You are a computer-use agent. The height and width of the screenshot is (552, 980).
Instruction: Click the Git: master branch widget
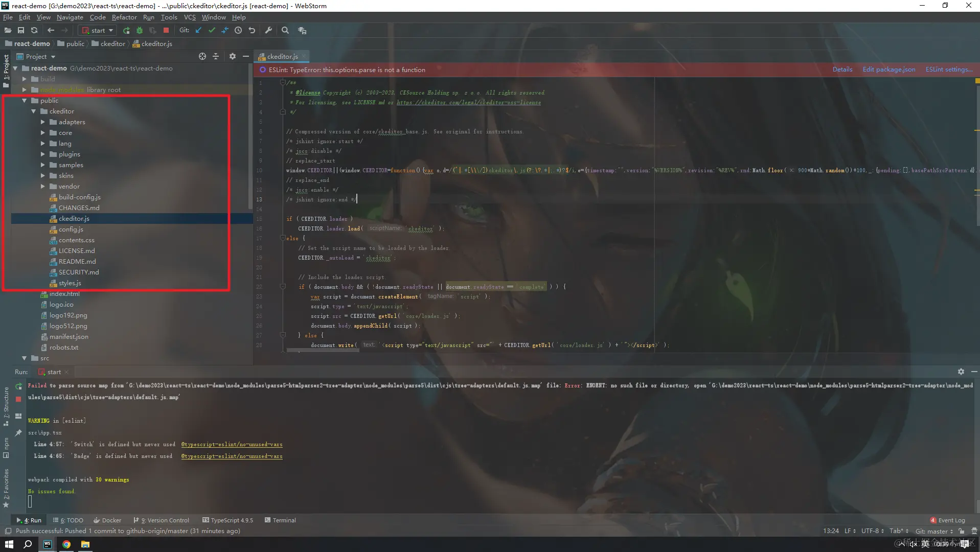tap(933, 531)
